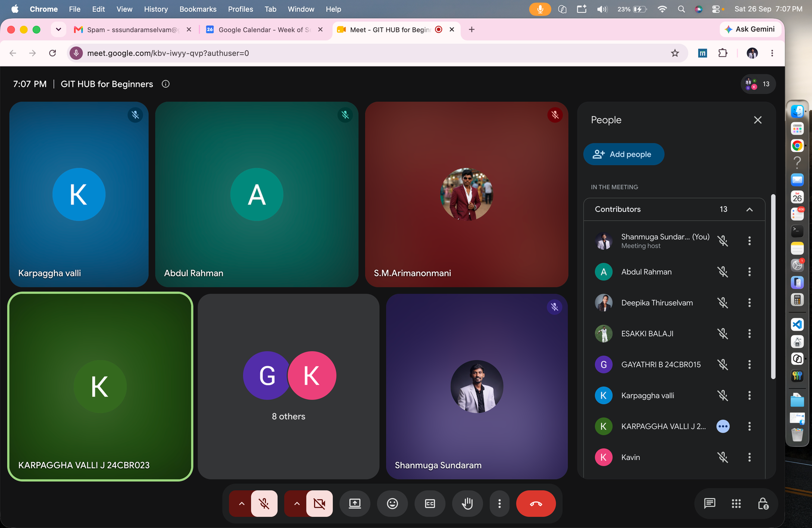The height and width of the screenshot is (528, 812).
Task: Open host controls lock icon
Action: (x=763, y=504)
